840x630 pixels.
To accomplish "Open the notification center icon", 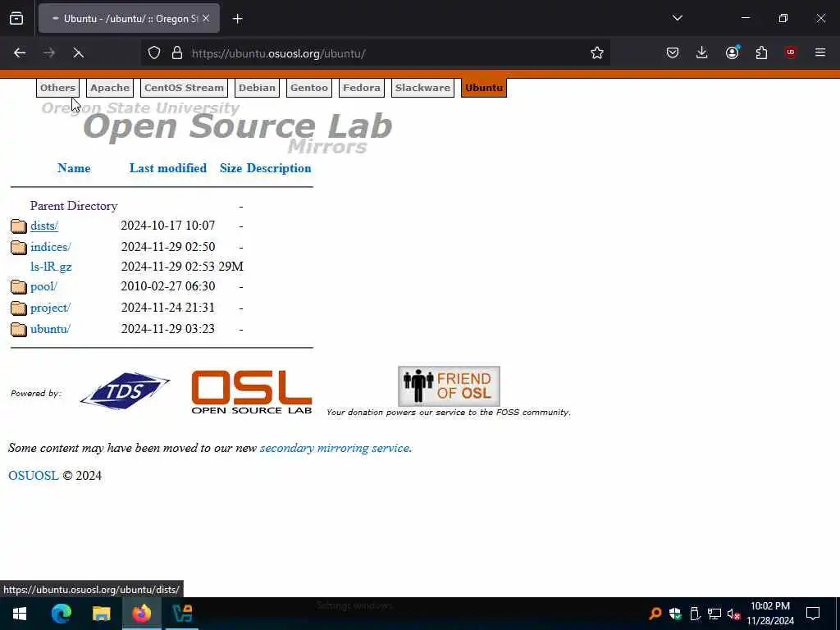I will pos(813,614).
